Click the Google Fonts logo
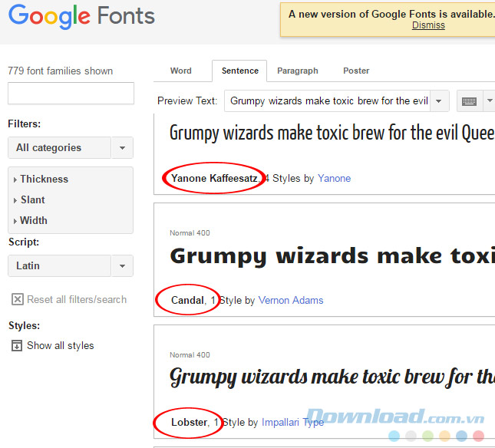 click(x=81, y=17)
